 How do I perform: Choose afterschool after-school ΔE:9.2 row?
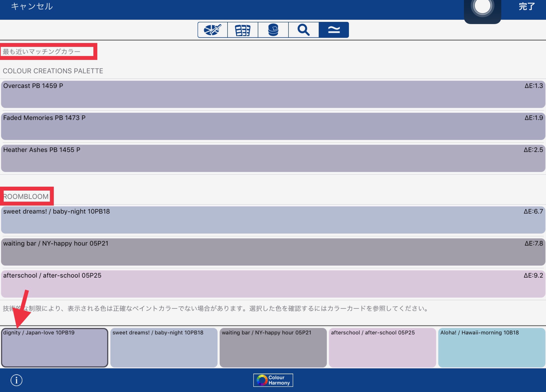pyautogui.click(x=273, y=284)
